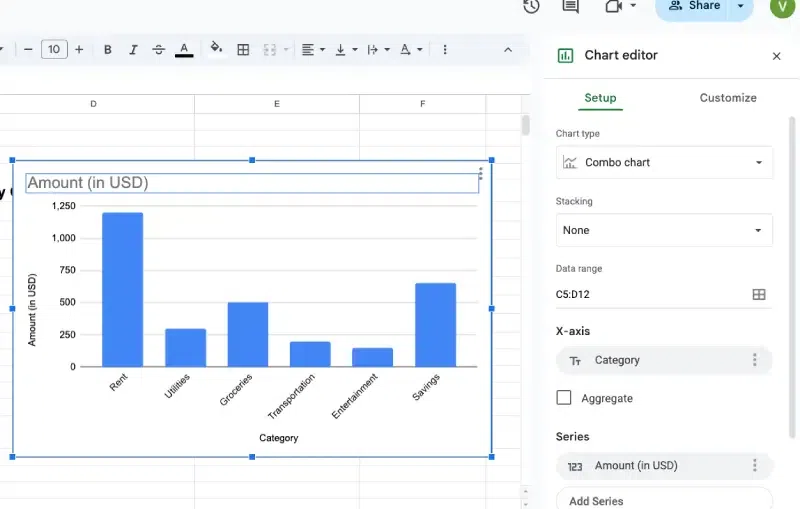Toggle bold formatting
800x509 pixels.
(x=108, y=49)
